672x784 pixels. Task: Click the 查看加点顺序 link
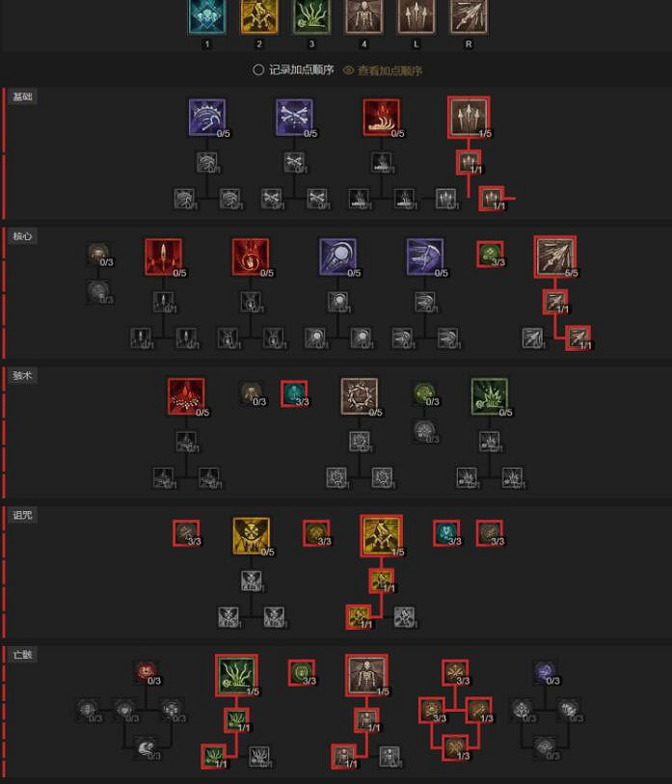point(390,70)
